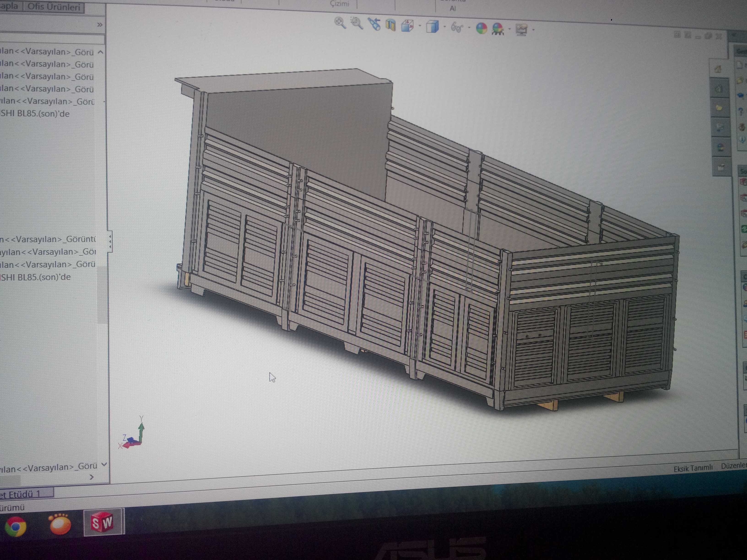The image size is (747, 560).
Task: Click the left panel collapse handle
Action: (110, 242)
